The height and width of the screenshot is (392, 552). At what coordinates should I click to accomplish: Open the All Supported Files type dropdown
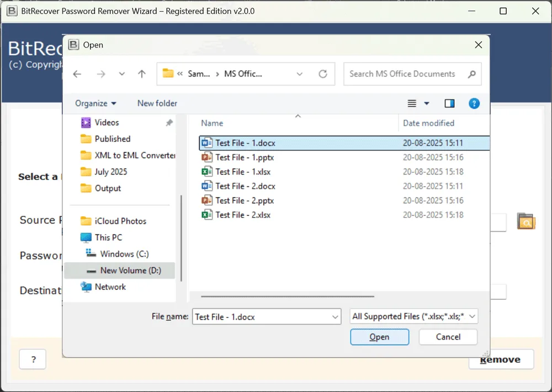[414, 316]
